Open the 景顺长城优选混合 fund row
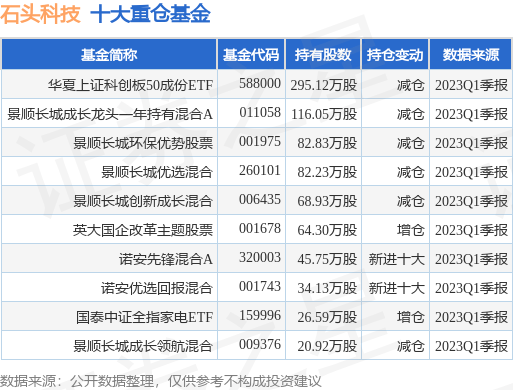 point(256,172)
